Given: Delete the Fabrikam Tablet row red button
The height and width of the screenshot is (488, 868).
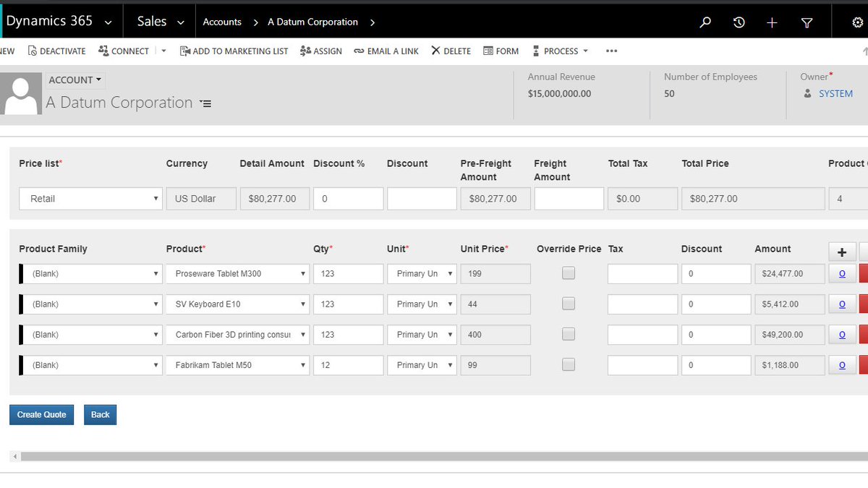Looking at the screenshot, I should point(863,365).
